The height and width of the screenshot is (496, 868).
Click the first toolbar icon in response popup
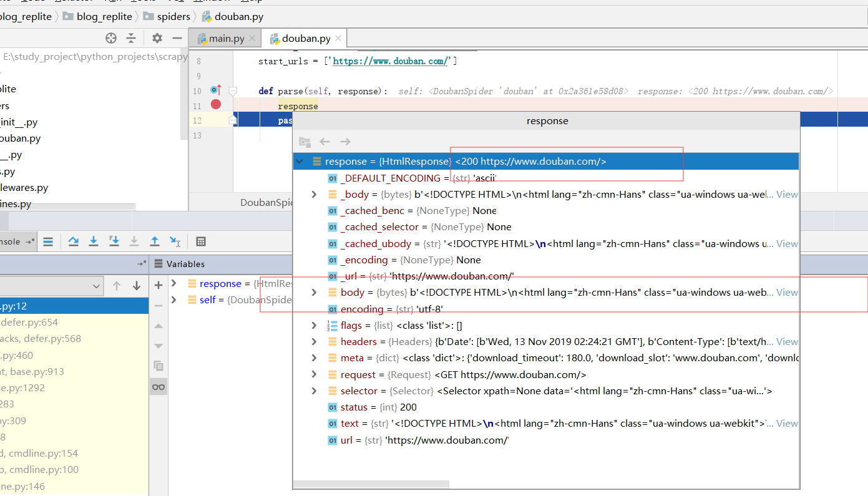click(305, 142)
